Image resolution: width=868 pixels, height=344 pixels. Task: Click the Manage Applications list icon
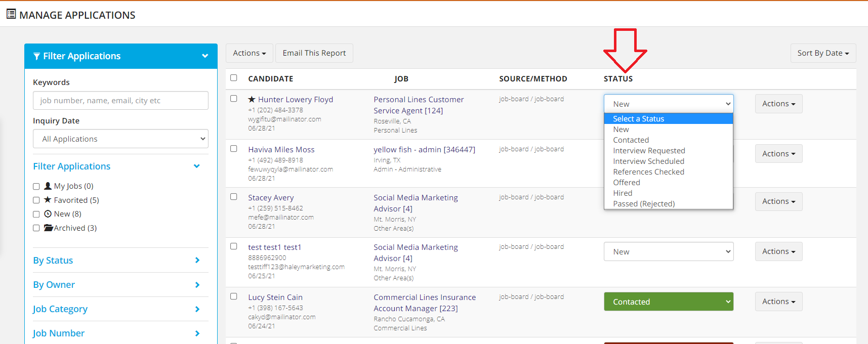(11, 14)
